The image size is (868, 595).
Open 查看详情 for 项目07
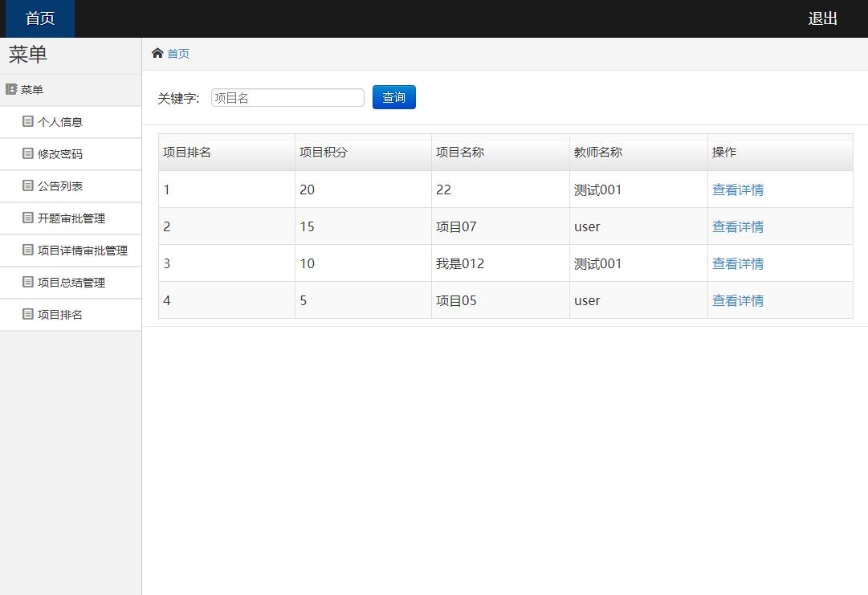737,227
